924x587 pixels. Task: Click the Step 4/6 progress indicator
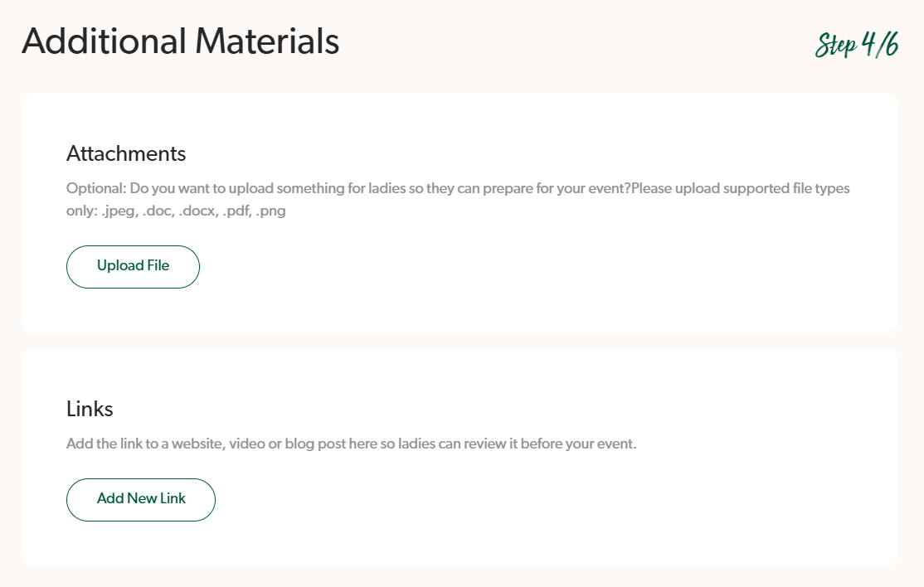pyautogui.click(x=857, y=45)
